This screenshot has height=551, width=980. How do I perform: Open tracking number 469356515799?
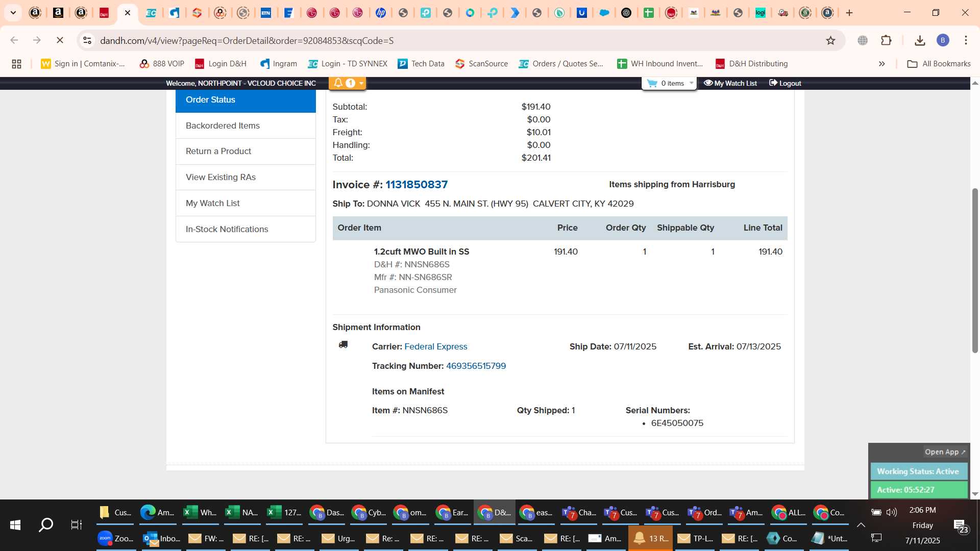click(x=476, y=366)
